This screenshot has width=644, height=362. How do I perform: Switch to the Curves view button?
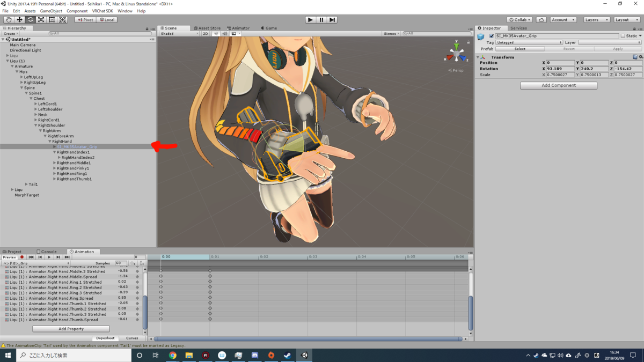(132, 338)
